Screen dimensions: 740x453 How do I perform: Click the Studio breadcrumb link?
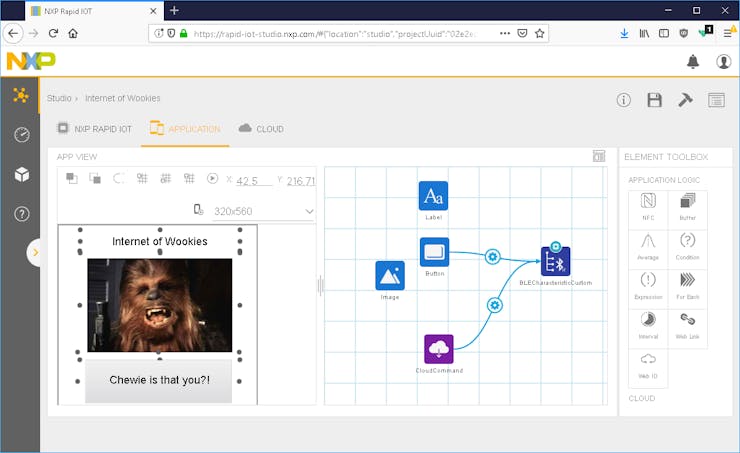[59, 98]
